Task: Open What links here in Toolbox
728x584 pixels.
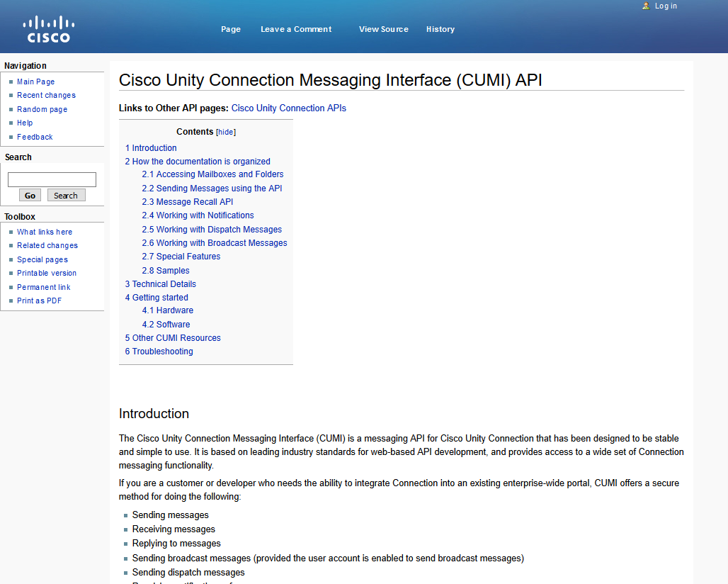Action: point(45,232)
